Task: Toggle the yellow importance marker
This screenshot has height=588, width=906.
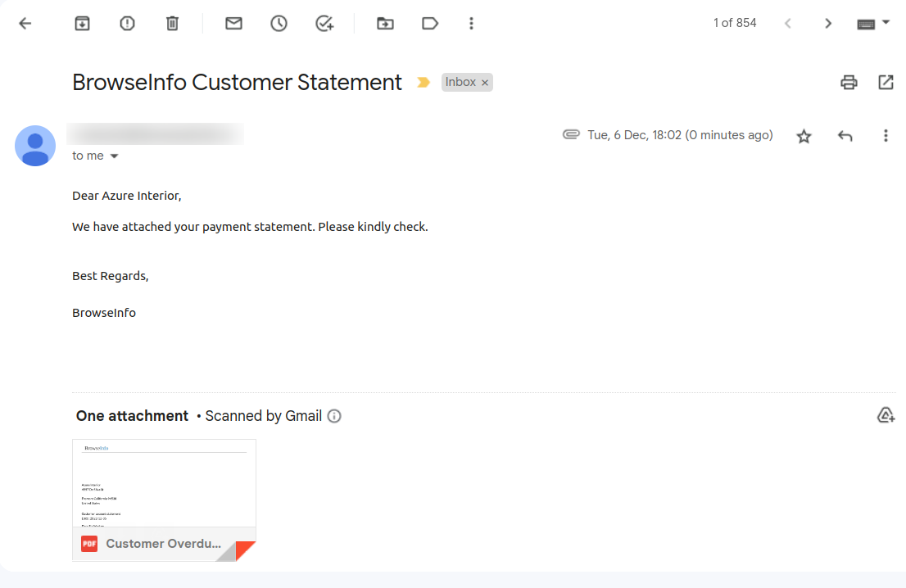Action: pyautogui.click(x=424, y=83)
